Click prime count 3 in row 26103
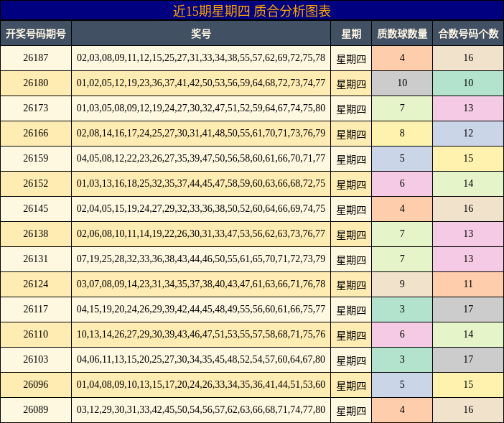This screenshot has width=504, height=423. 402,359
